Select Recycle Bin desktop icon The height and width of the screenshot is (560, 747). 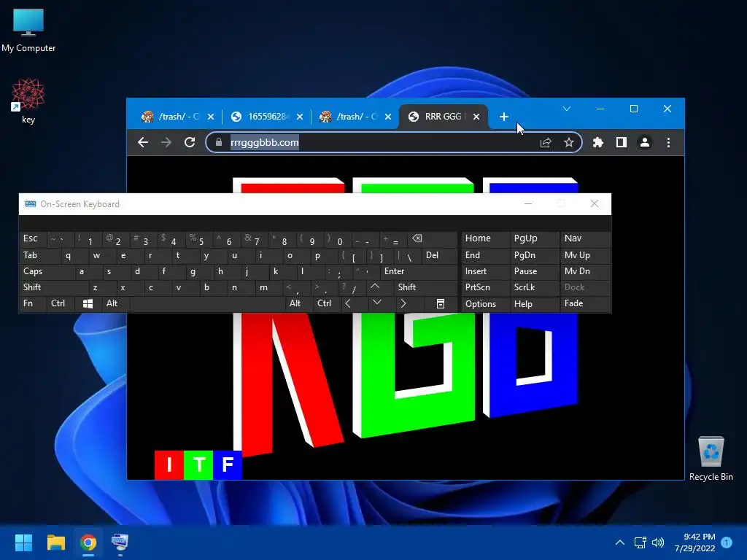tap(711, 458)
